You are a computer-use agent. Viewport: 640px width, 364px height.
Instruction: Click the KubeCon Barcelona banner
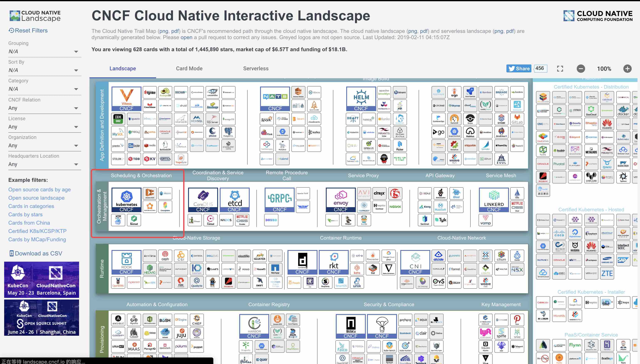click(41, 280)
